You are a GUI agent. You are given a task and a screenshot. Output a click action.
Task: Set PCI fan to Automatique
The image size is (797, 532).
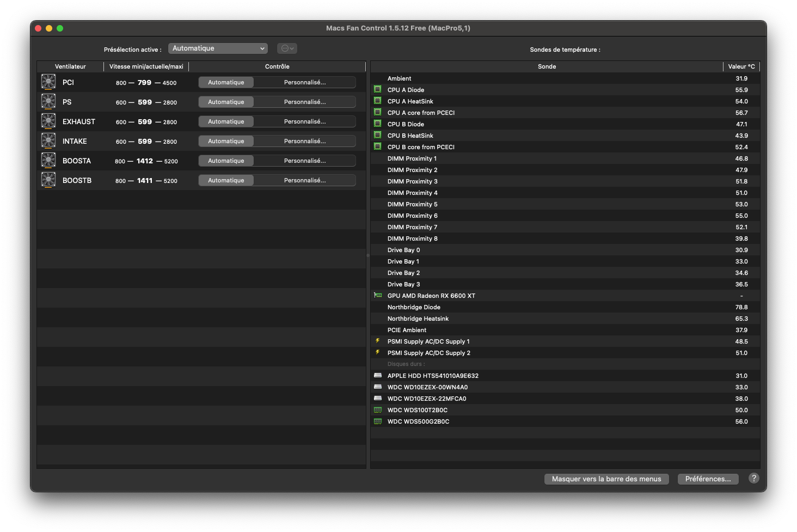pos(226,82)
